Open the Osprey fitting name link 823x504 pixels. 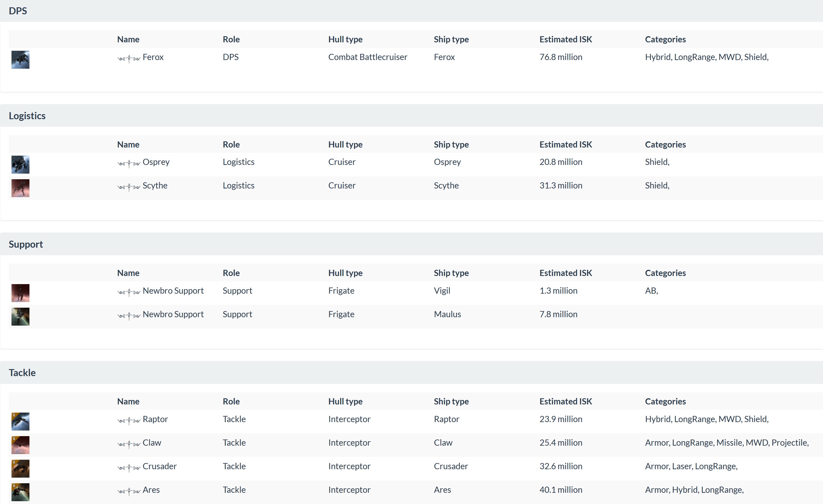156,162
